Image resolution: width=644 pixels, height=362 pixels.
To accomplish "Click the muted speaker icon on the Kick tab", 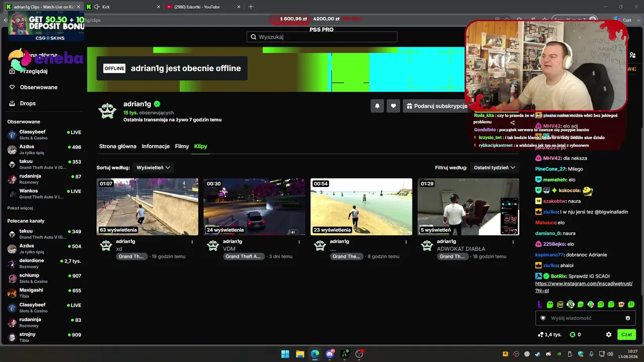I will coord(96,7).
